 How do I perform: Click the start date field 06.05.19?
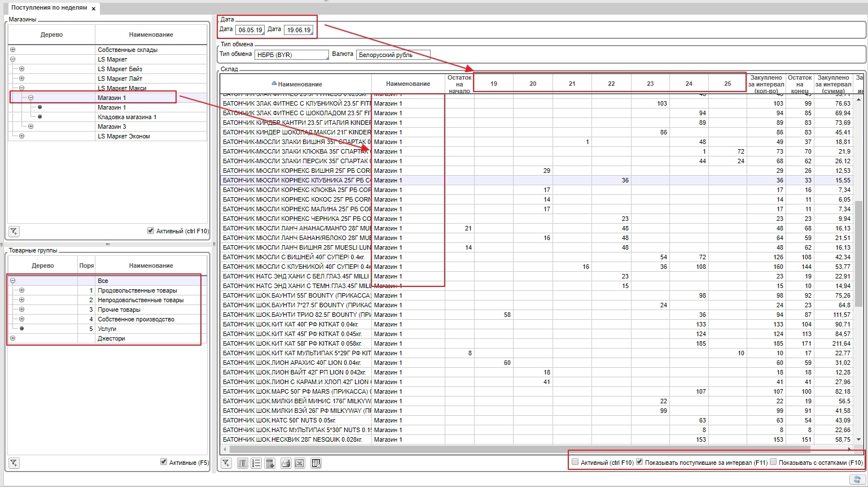click(x=250, y=30)
